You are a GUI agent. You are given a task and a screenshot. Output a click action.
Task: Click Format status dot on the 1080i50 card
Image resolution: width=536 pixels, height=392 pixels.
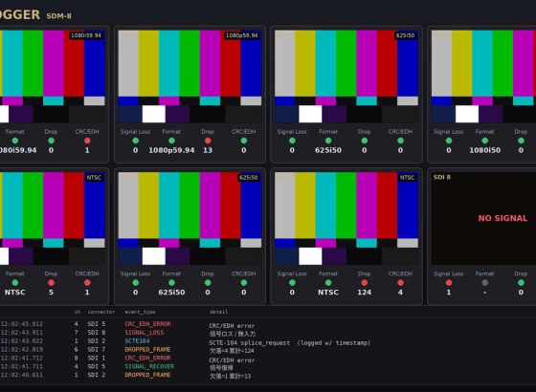(484, 141)
